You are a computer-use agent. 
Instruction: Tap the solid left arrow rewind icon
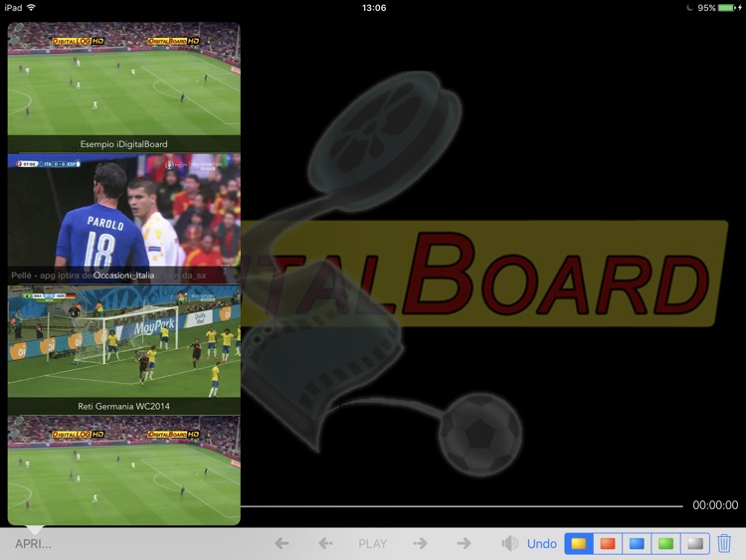(x=282, y=543)
